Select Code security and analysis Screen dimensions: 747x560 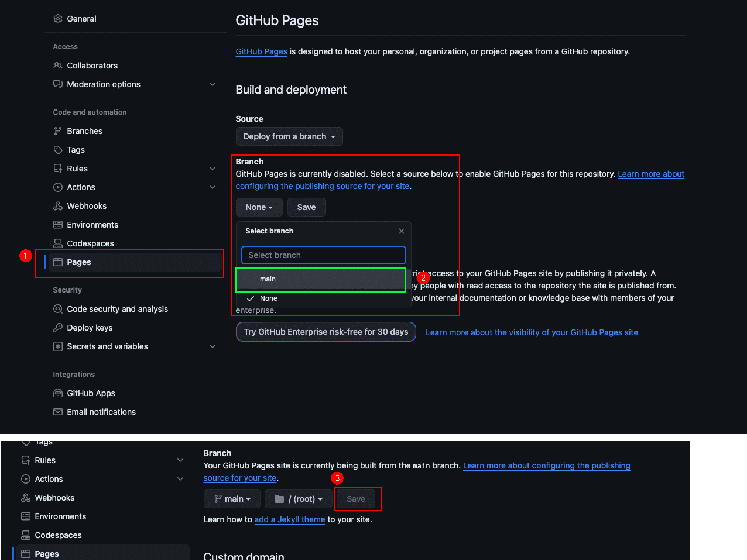(x=118, y=309)
